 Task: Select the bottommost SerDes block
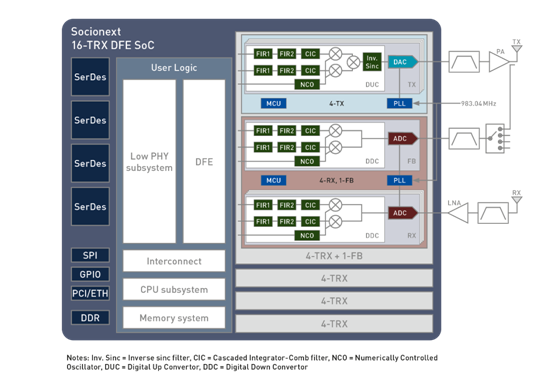click(x=90, y=207)
